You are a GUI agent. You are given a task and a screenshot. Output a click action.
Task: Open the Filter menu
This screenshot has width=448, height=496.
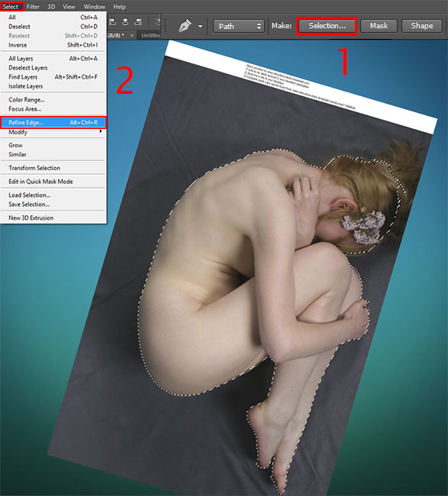tap(33, 7)
